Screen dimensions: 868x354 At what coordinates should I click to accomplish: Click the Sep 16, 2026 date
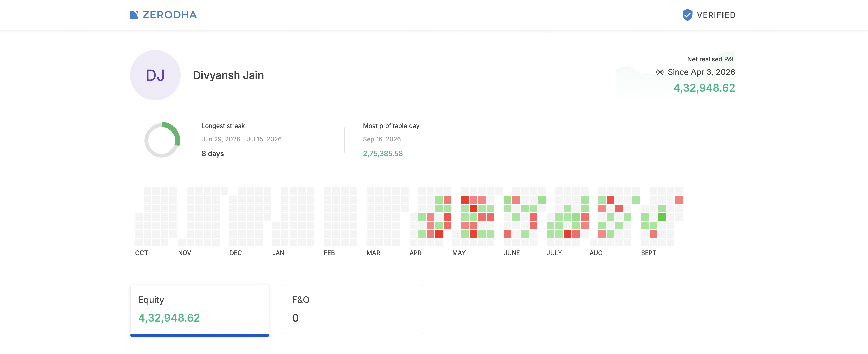point(382,139)
